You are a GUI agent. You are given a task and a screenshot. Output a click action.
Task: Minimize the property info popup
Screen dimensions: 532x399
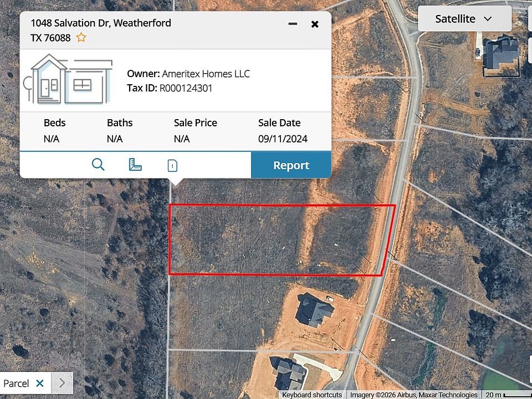pos(293,24)
